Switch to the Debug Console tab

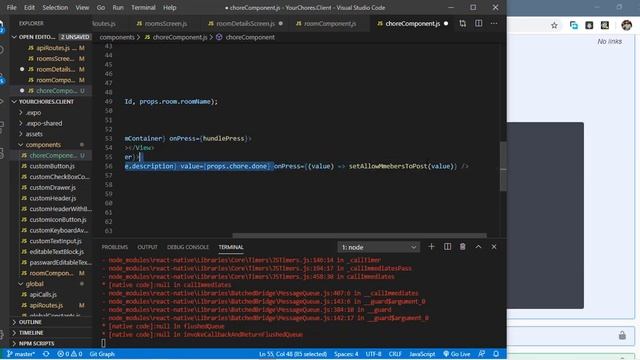188,247
